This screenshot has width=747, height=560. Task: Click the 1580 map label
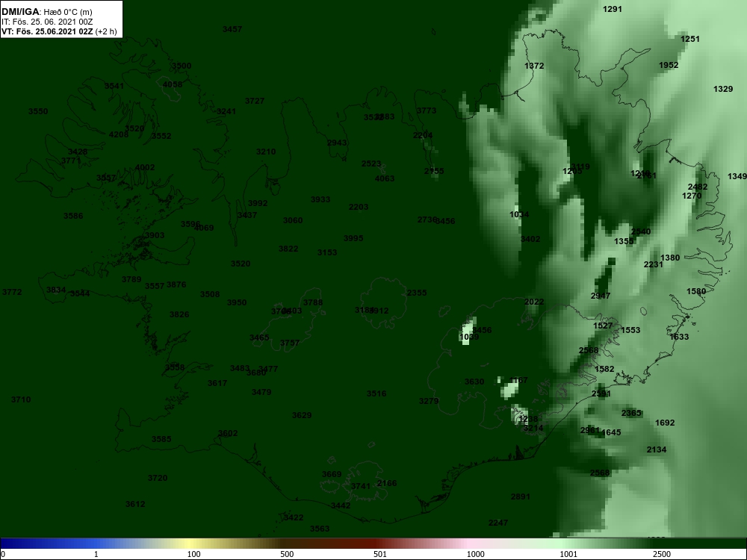coord(696,292)
